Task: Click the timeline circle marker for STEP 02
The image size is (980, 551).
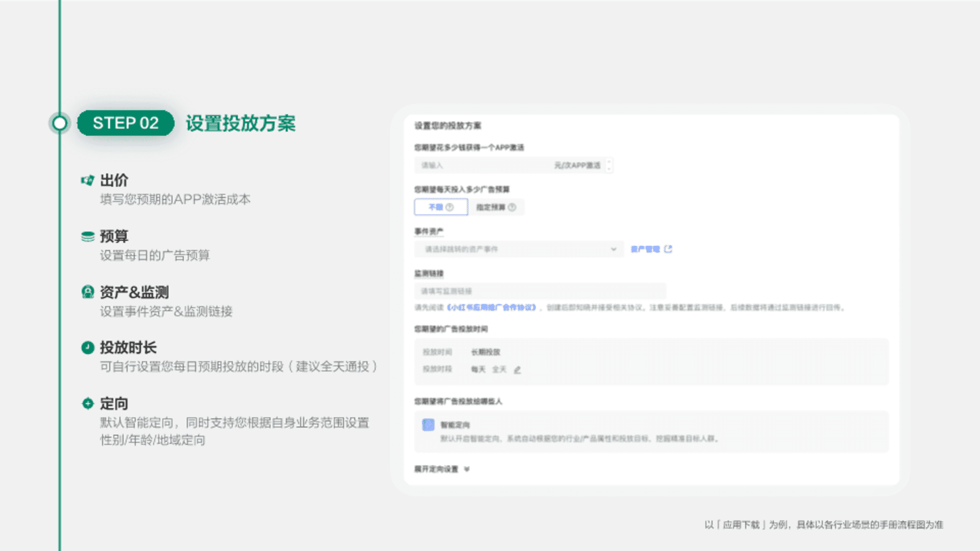Action: pyautogui.click(x=60, y=123)
